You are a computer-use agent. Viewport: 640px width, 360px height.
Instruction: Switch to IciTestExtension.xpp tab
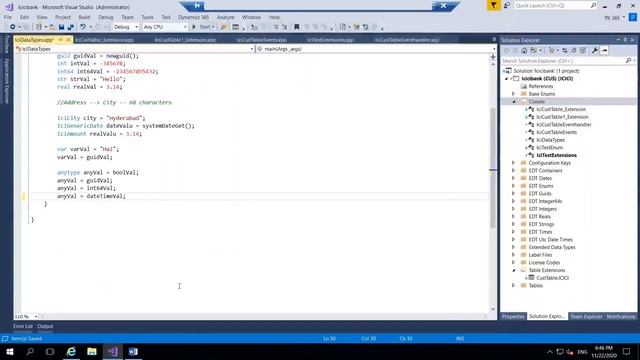pos(330,40)
